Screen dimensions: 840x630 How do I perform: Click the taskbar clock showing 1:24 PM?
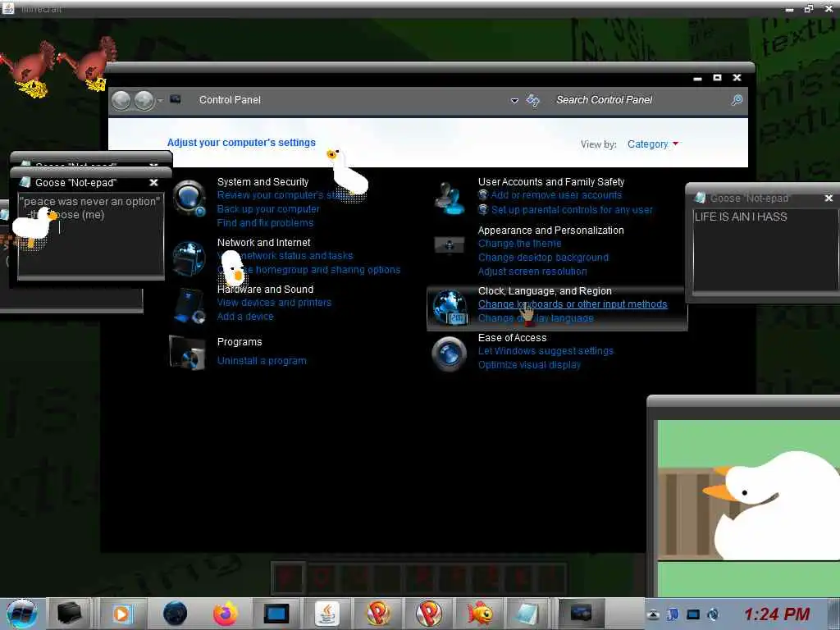coord(777,614)
